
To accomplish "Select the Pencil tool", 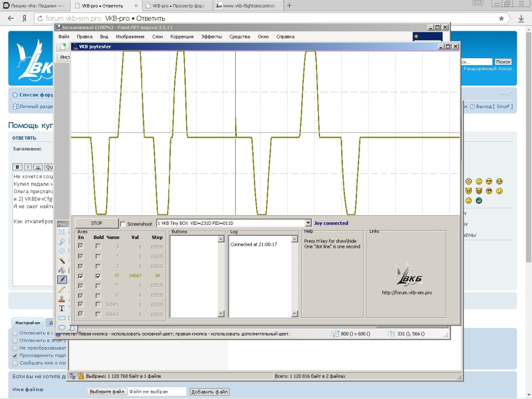I will click(x=62, y=289).
